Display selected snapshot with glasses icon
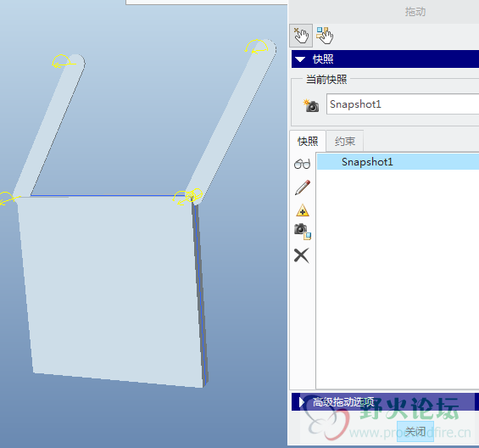 tap(302, 165)
